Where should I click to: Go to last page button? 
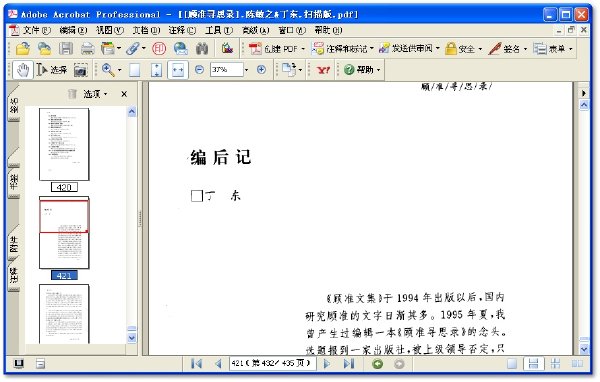(x=349, y=364)
